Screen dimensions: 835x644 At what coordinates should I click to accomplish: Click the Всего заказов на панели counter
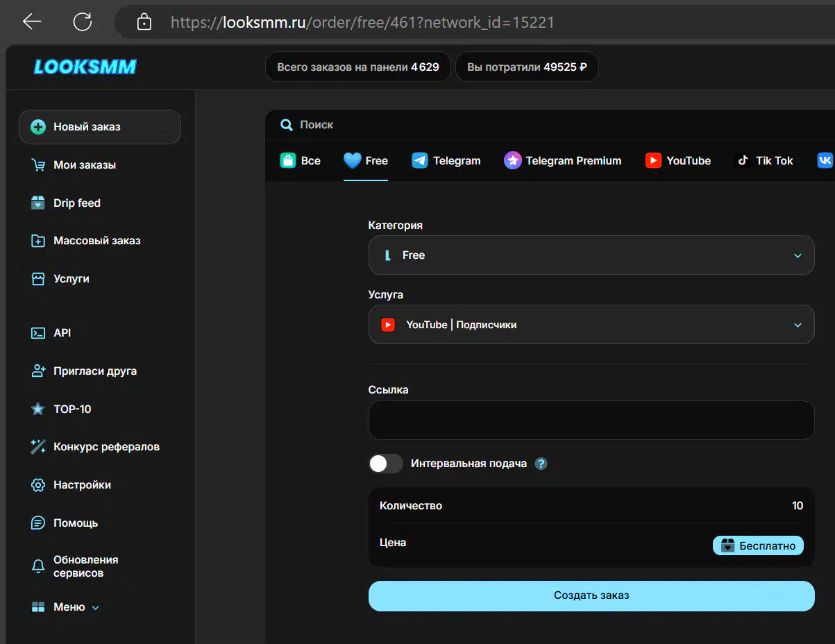point(358,67)
